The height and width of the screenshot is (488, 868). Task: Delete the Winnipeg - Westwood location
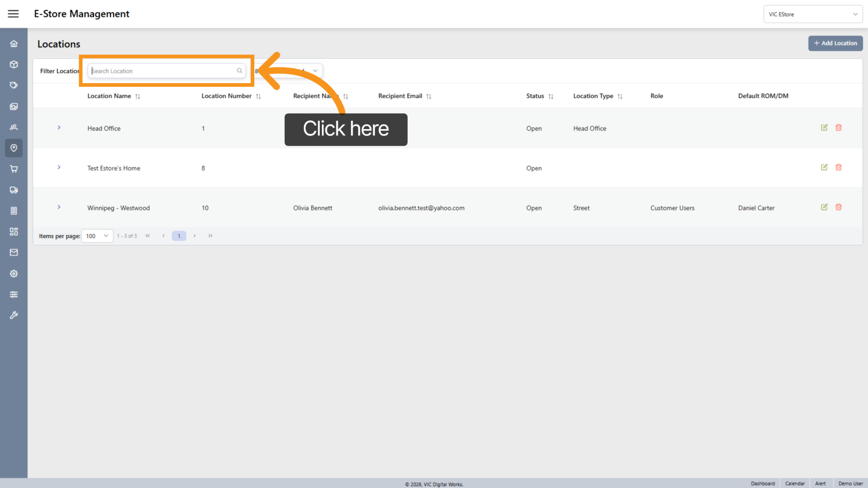839,207
